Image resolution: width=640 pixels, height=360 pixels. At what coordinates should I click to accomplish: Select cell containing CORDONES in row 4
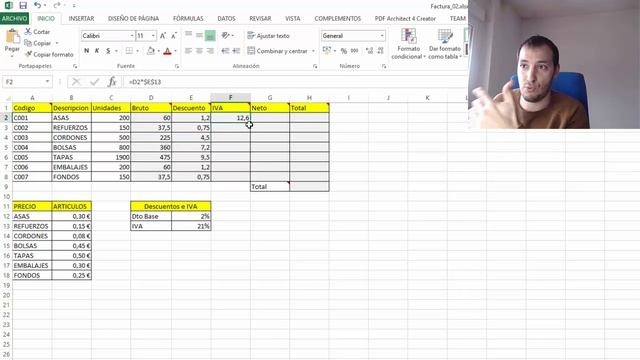(x=71, y=137)
